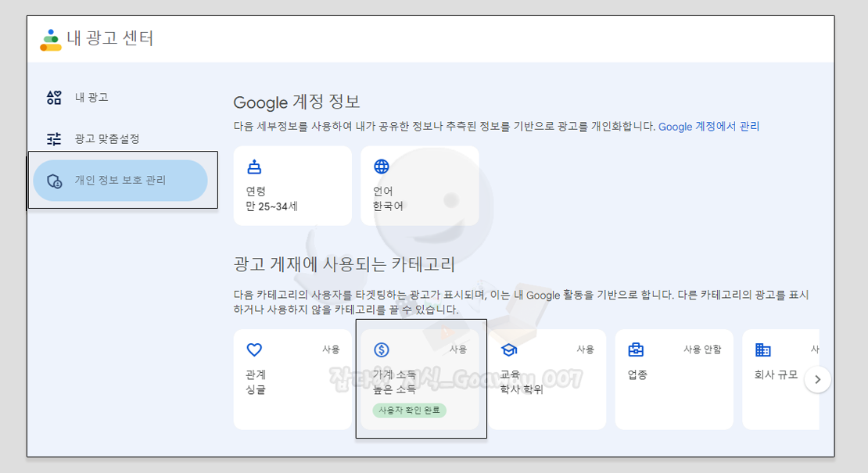The width and height of the screenshot is (868, 473).
Task: Click the briefcase icon on 업종 card
Action: click(636, 349)
